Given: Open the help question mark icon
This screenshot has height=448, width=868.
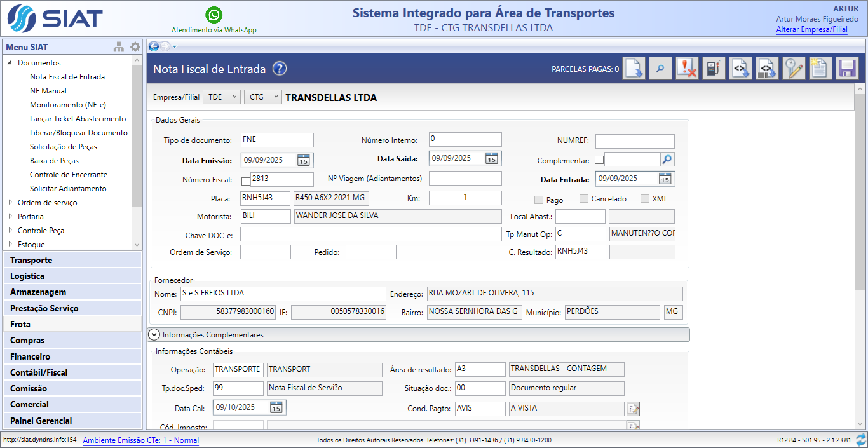Looking at the screenshot, I should [280, 69].
